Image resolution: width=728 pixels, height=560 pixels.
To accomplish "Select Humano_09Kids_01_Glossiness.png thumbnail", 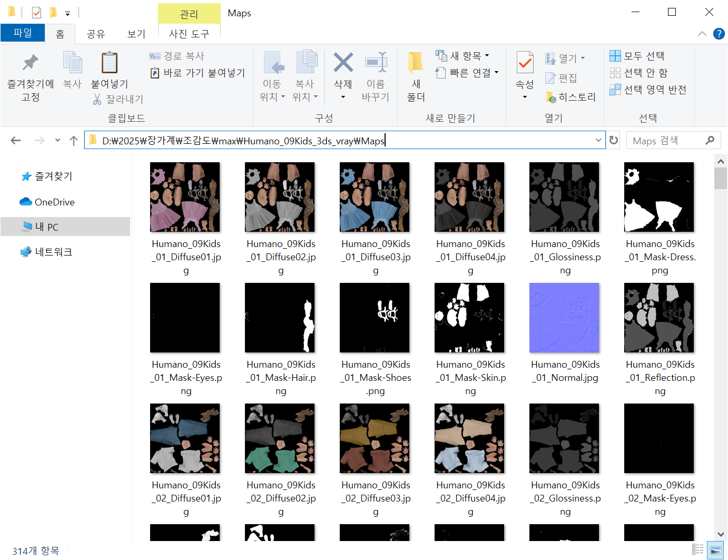I will (x=564, y=197).
